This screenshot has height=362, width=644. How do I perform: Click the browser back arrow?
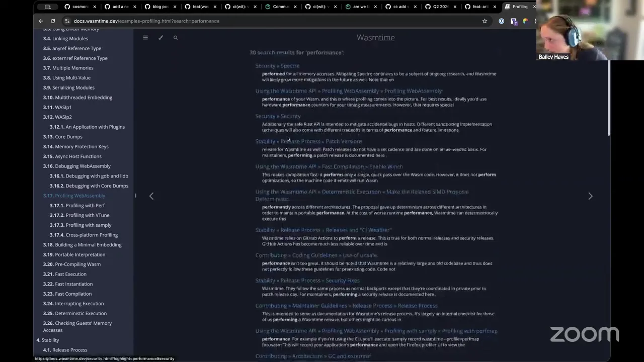pos(41,21)
